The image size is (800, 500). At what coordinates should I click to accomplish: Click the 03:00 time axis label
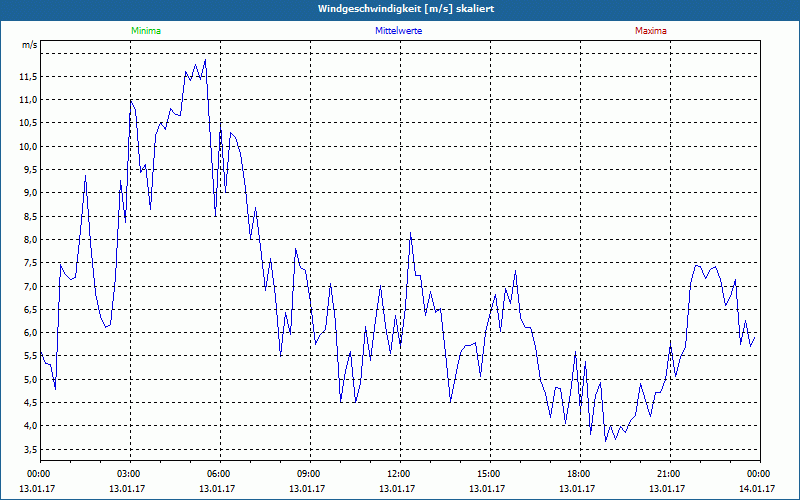pos(130,474)
